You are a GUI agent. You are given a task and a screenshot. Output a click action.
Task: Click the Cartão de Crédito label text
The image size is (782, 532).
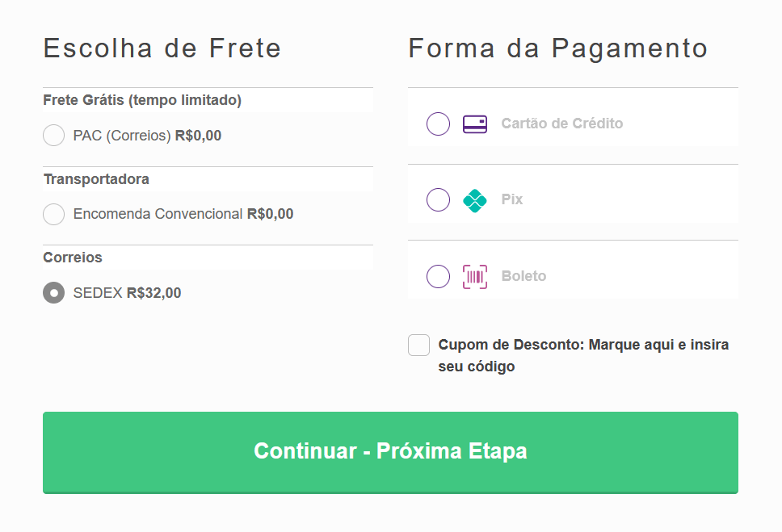[x=561, y=124]
